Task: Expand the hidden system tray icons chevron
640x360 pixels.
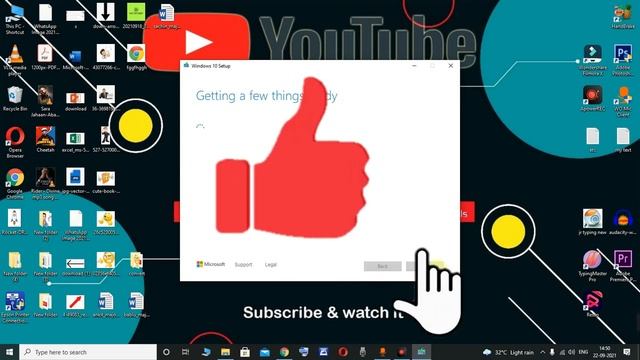Action: coord(542,352)
